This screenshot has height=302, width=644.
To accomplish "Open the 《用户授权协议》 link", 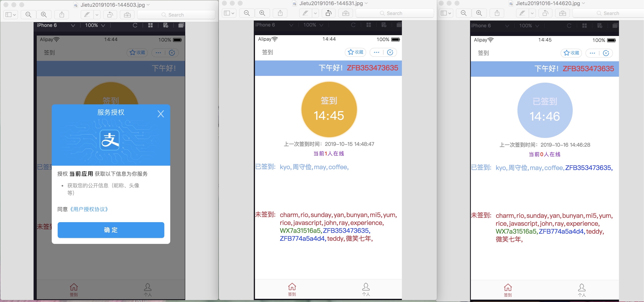I will pos(89,209).
